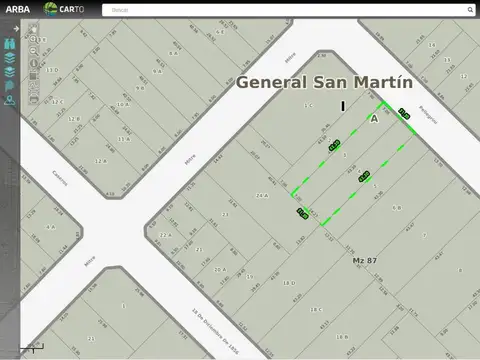
Task: Open the lower layers stack panel
Action: [10, 71]
